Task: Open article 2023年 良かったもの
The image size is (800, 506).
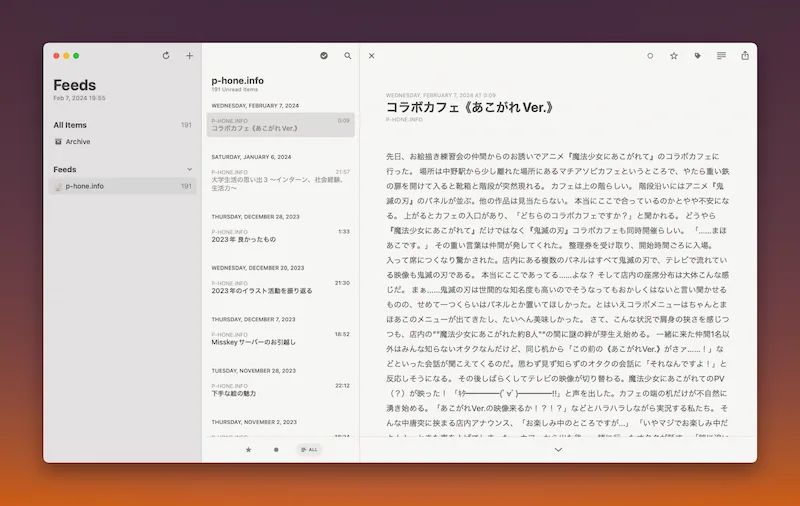Action: (243, 240)
